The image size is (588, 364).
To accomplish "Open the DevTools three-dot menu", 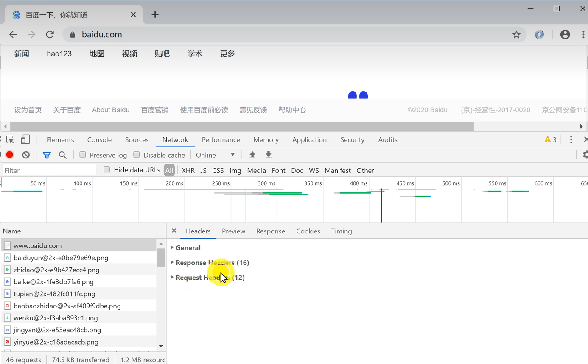I will point(571,139).
